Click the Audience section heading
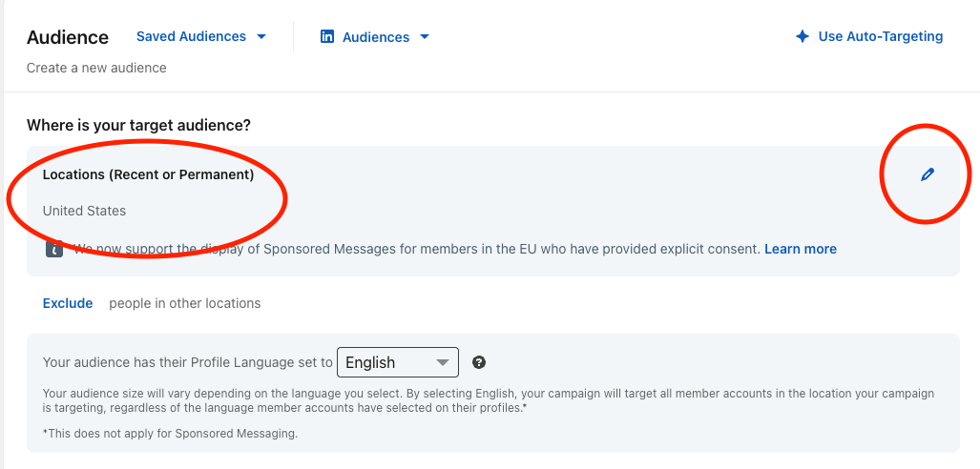This screenshot has height=469, width=980. pos(68,37)
